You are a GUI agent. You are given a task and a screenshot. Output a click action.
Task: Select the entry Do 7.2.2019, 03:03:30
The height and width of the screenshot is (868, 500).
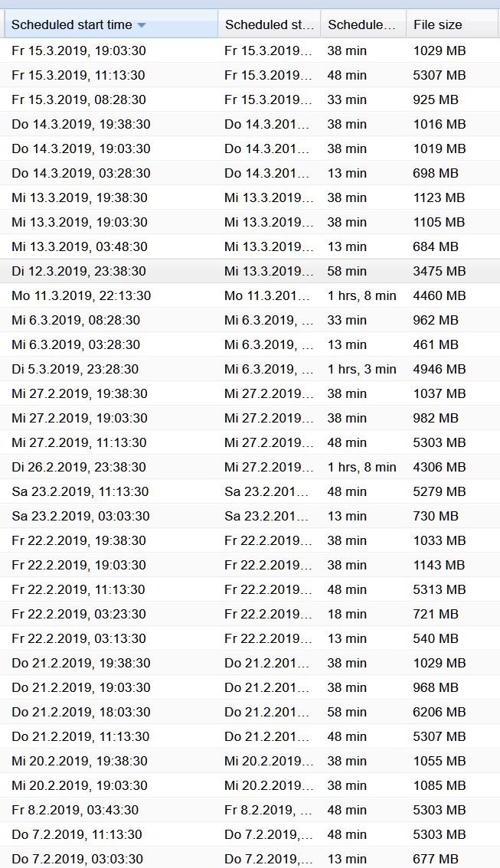coord(250,859)
